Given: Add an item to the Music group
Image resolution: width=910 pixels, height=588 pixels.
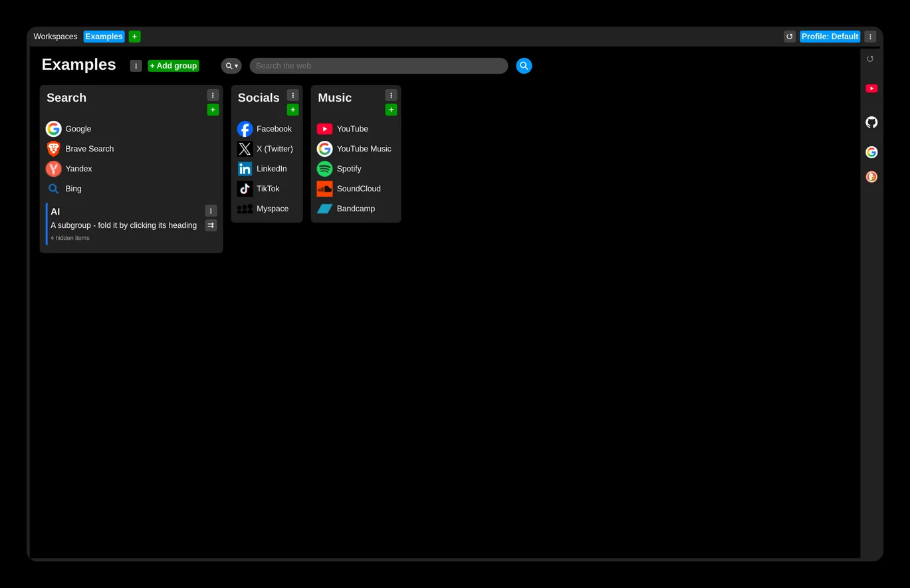Looking at the screenshot, I should tap(391, 110).
